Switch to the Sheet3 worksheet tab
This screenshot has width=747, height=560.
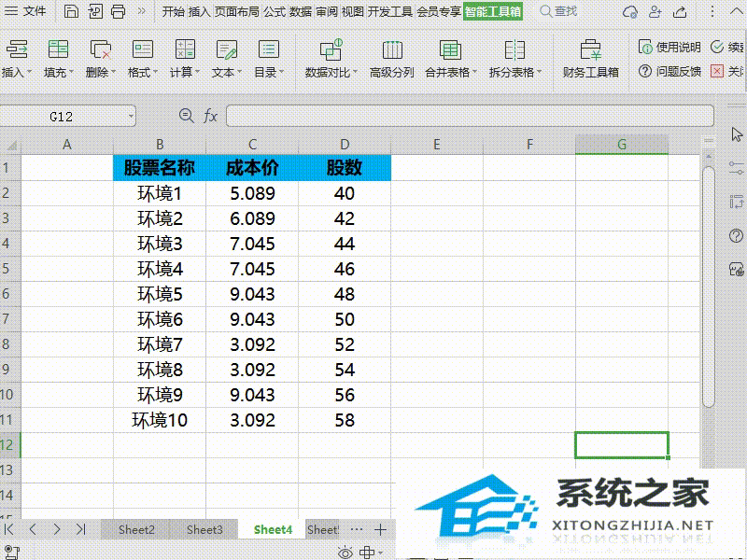pos(204,529)
